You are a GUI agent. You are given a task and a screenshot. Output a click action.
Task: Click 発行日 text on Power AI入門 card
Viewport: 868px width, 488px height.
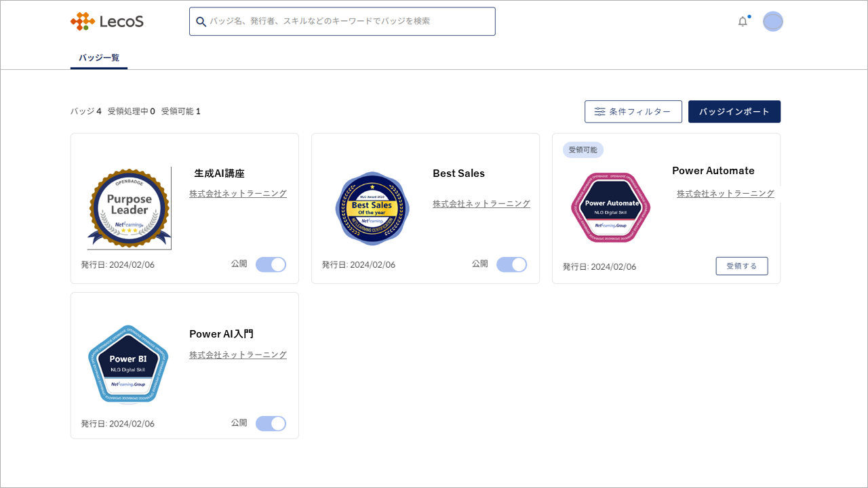(x=118, y=424)
